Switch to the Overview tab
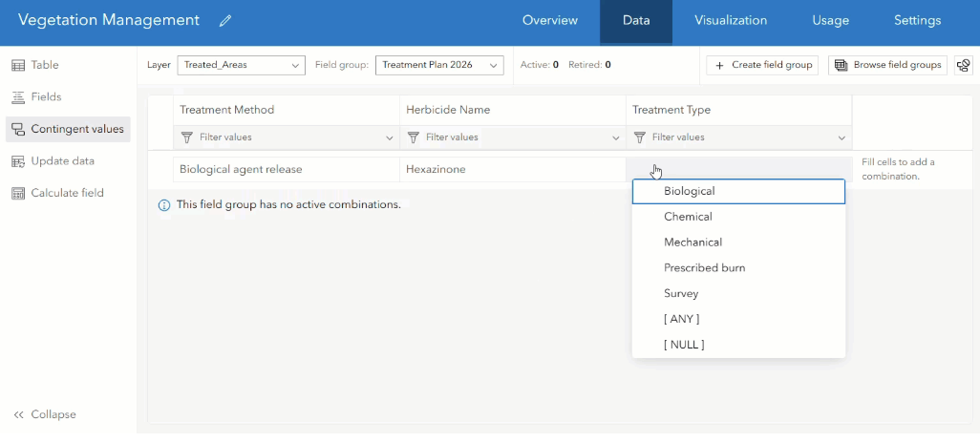The height and width of the screenshot is (443, 980). (550, 21)
